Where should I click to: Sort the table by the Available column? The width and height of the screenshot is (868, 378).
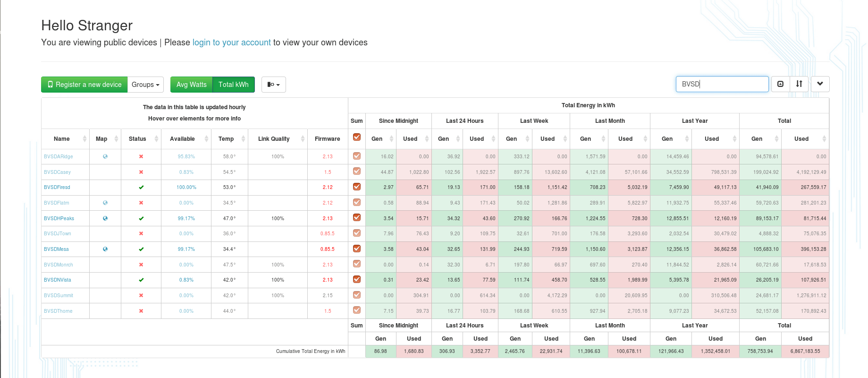[186, 139]
